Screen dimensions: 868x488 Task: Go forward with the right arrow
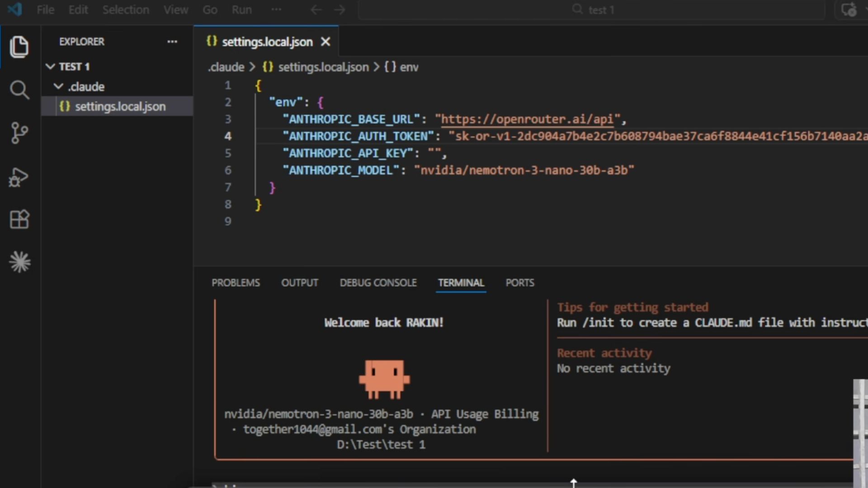tap(340, 10)
